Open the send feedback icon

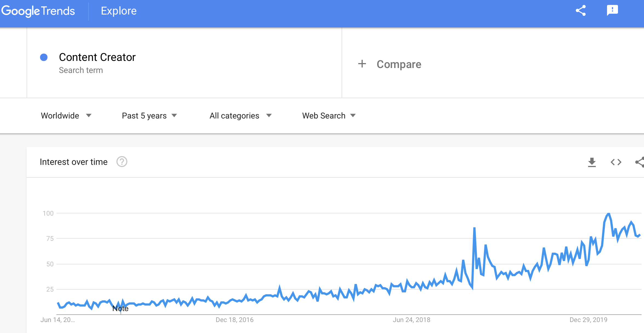pyautogui.click(x=612, y=11)
